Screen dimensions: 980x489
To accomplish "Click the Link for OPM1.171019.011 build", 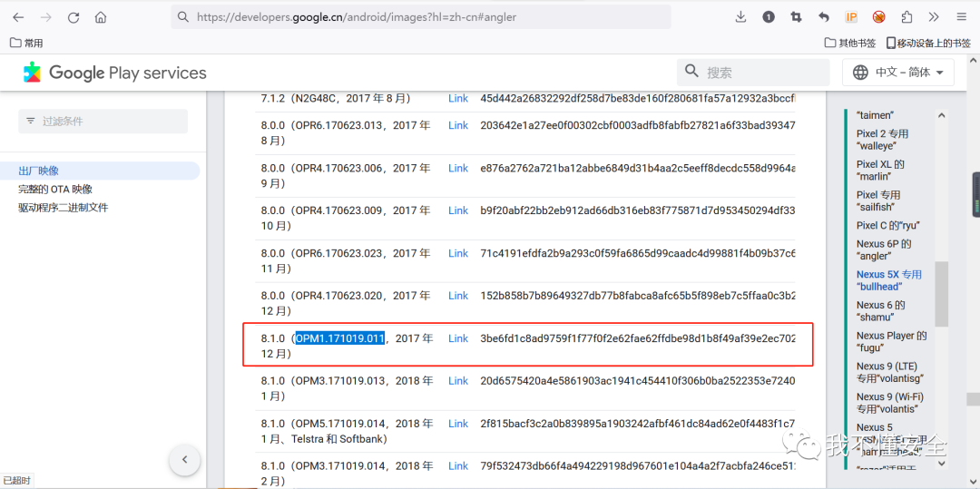I will (x=458, y=338).
